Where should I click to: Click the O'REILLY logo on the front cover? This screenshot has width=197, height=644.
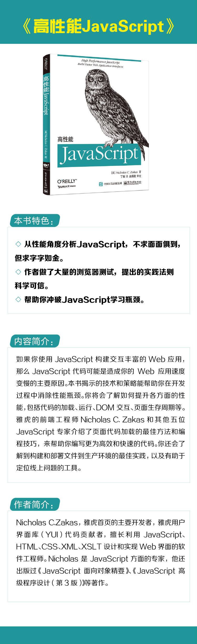(x=67, y=181)
